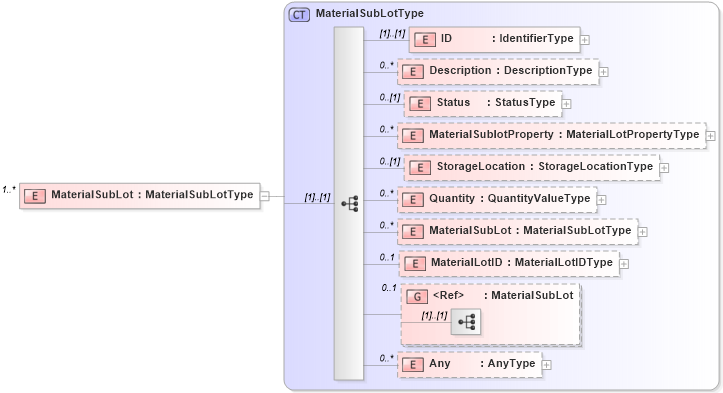Select the QuantityValueType label
This screenshot has height=393, width=723.
click(539, 198)
